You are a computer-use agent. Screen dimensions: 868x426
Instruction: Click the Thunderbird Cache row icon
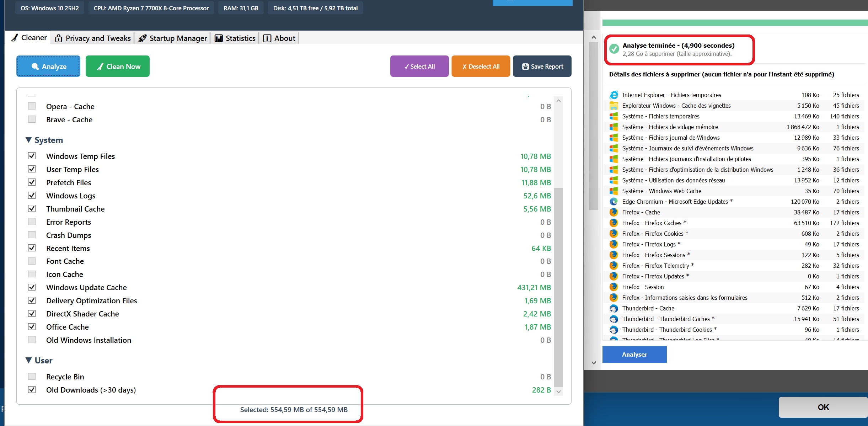(x=614, y=308)
